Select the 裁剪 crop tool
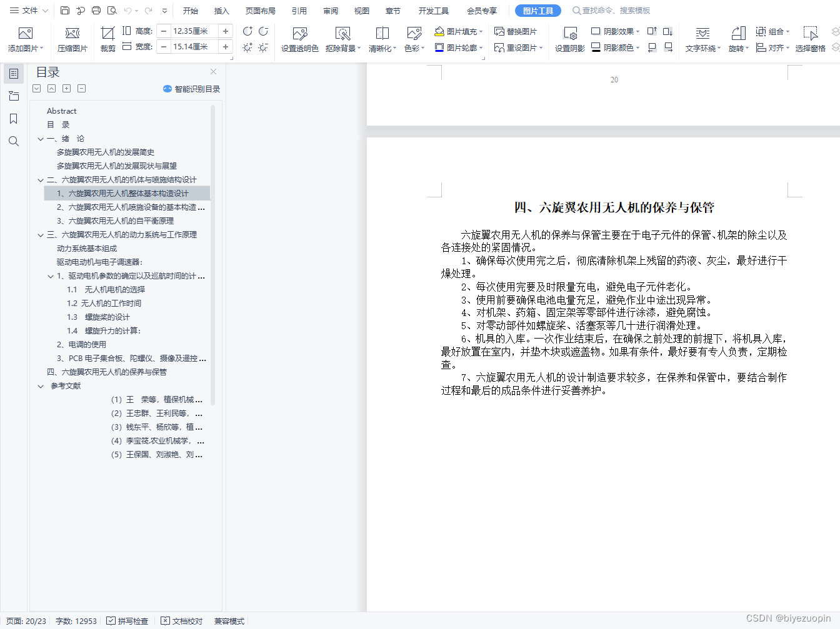Screen dimensions: 840x629 (x=108, y=39)
